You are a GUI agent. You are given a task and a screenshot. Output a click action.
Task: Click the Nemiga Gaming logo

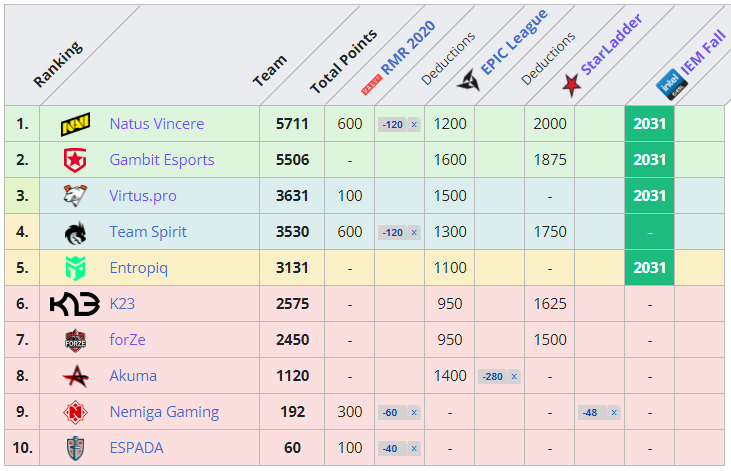(76, 412)
